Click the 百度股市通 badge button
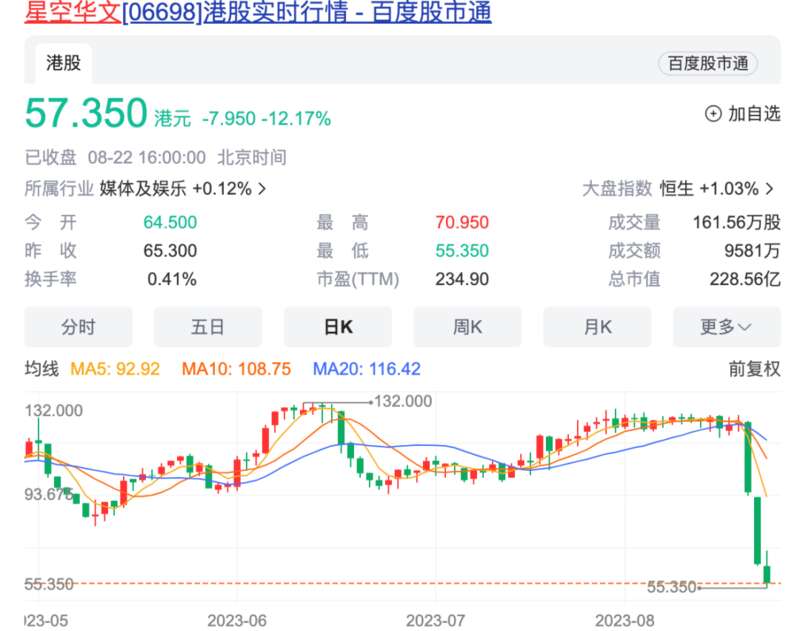Screen dimensions: 800x631 point(707,63)
